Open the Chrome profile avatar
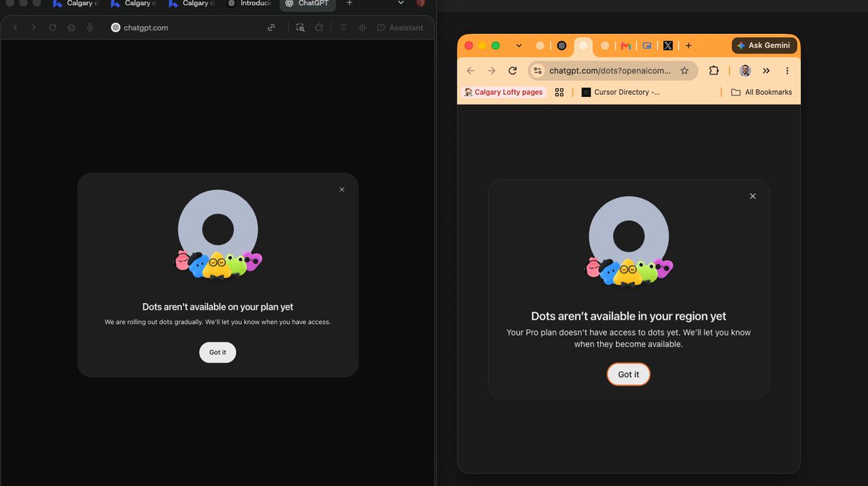Screen dimensions: 868x486 [745, 71]
